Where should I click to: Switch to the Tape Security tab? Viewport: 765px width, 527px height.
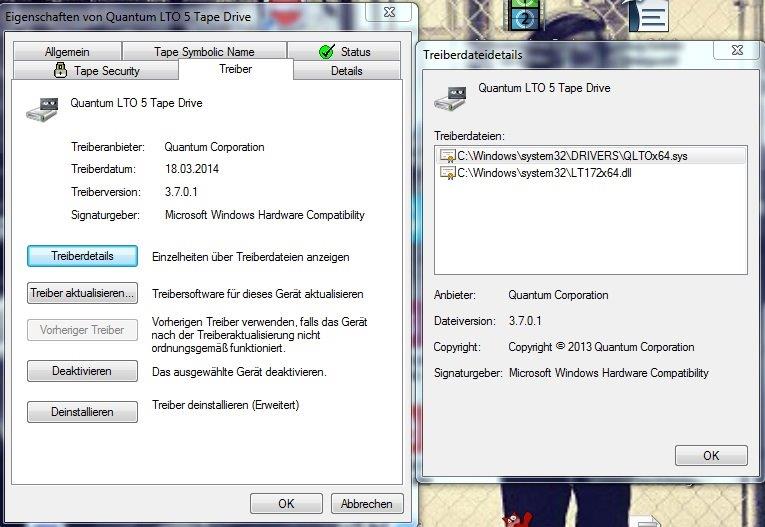click(x=96, y=71)
